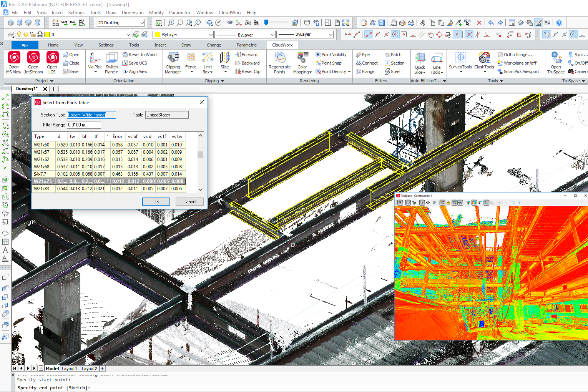Viewport: 588px width, 392px height.
Task: Click the Reset to World orientation tool
Action: coord(140,55)
